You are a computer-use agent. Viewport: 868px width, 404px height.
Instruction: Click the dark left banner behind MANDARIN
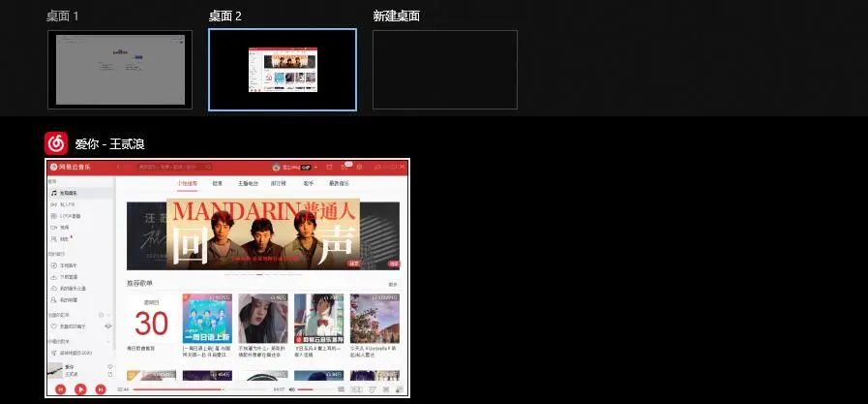click(x=147, y=235)
